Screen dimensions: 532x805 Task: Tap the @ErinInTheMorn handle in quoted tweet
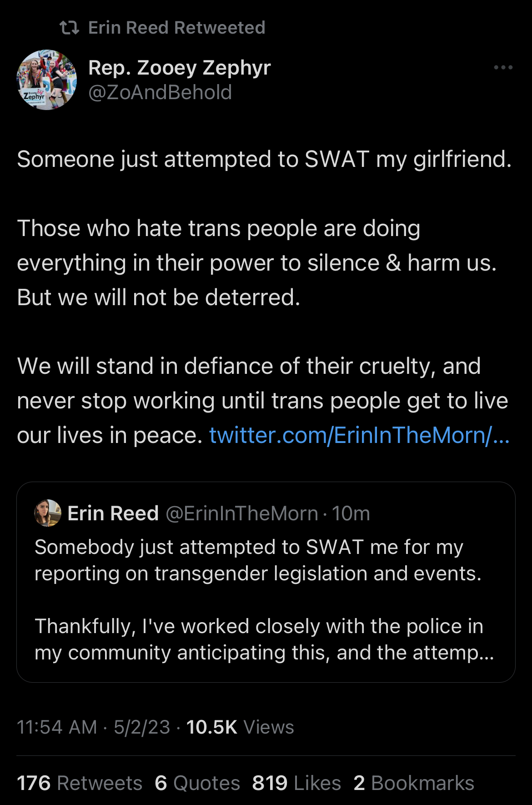[x=242, y=513]
